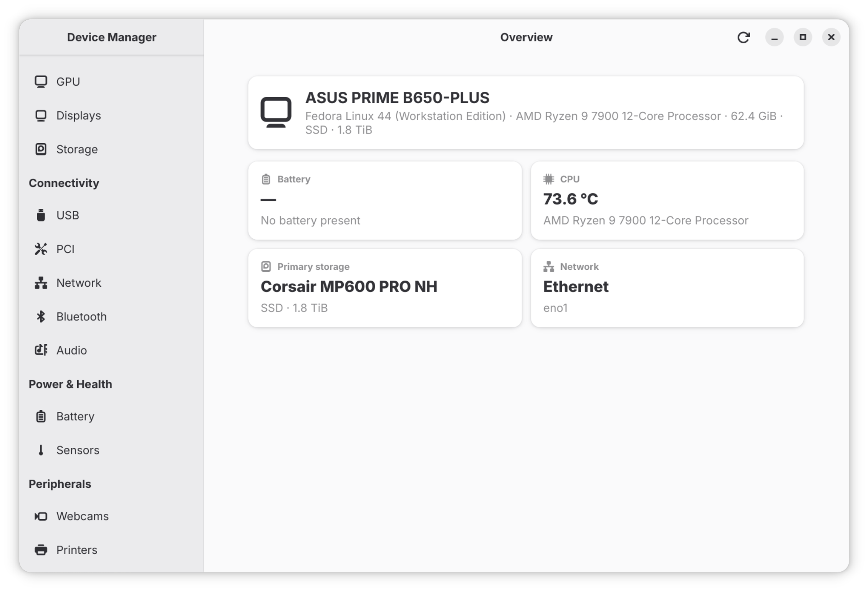Click the ASUS PRIME B650-PLUS heading
868x591 pixels.
(x=397, y=97)
